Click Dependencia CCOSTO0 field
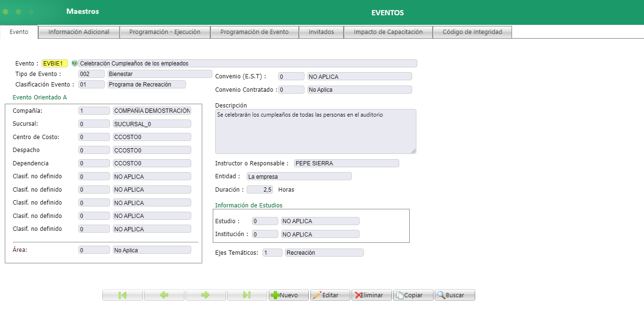The width and height of the screenshot is (644, 314). tap(152, 163)
